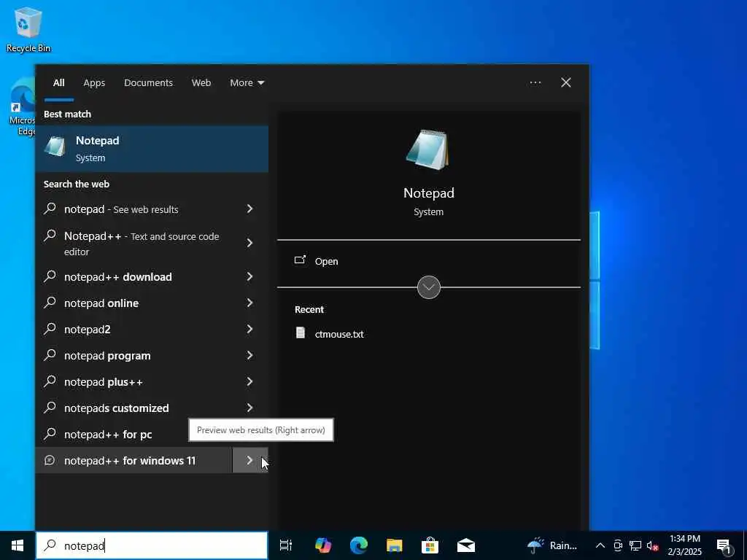The width and height of the screenshot is (747, 560).
Task: Launch Microsoft Edge from the taskbar
Action: tap(359, 545)
